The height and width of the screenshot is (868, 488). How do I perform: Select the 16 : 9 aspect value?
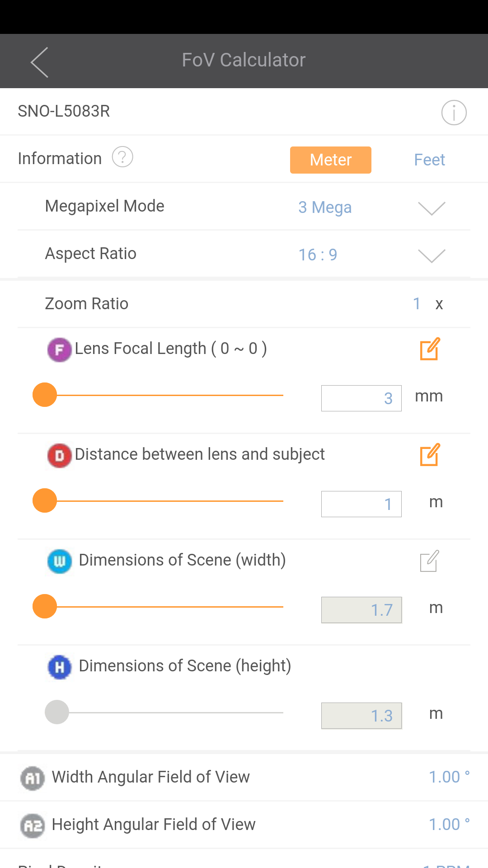point(318,255)
